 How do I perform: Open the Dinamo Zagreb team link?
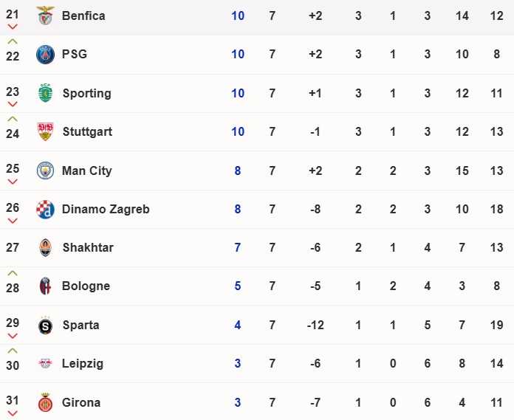[106, 209]
